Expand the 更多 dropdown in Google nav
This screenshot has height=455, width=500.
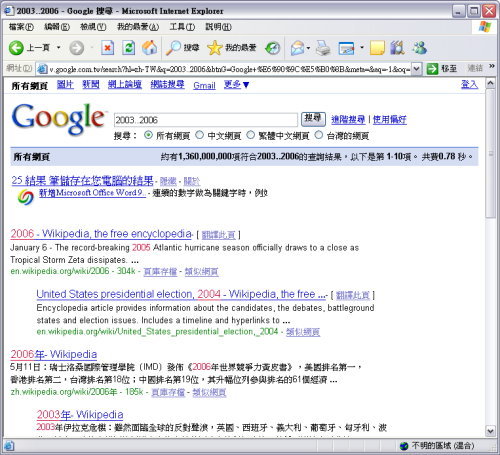pyautogui.click(x=236, y=85)
